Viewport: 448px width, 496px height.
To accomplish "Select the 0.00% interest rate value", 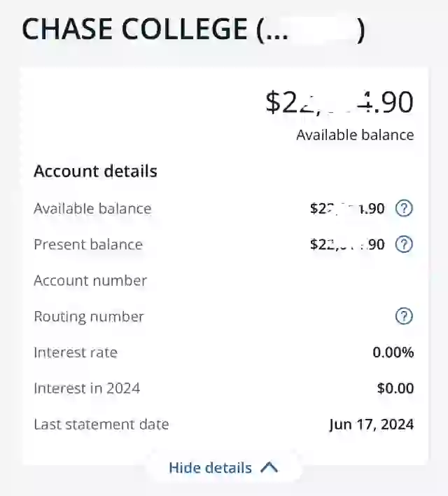I will click(393, 352).
